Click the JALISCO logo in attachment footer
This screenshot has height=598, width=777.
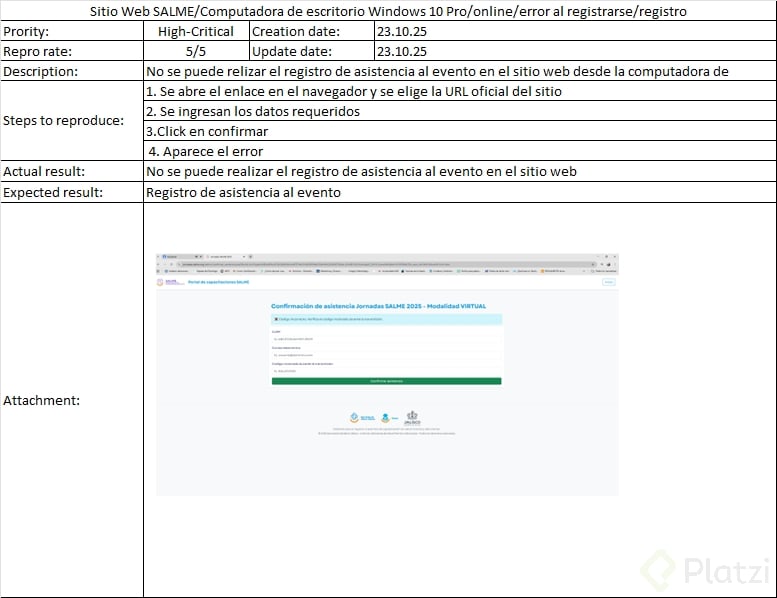coord(412,418)
